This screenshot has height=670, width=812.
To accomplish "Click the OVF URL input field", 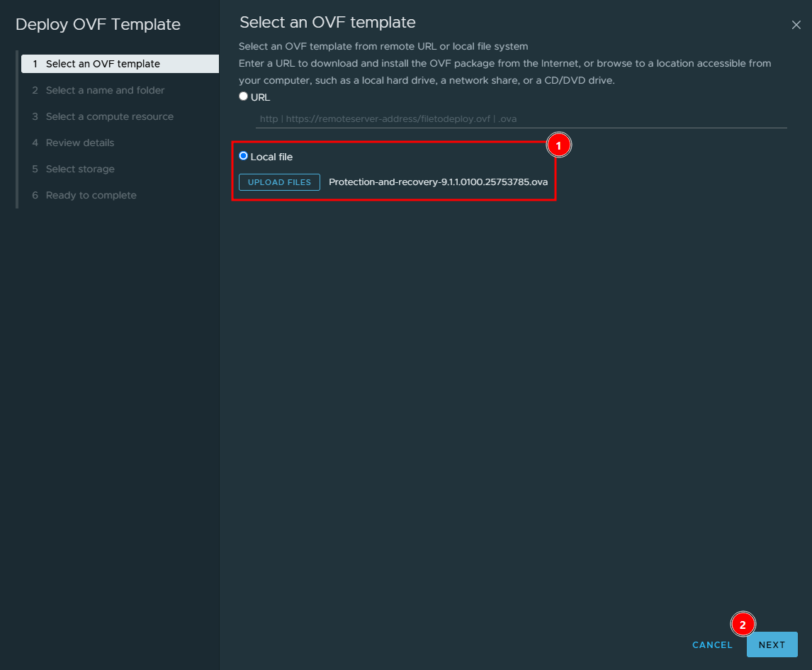I will point(521,118).
